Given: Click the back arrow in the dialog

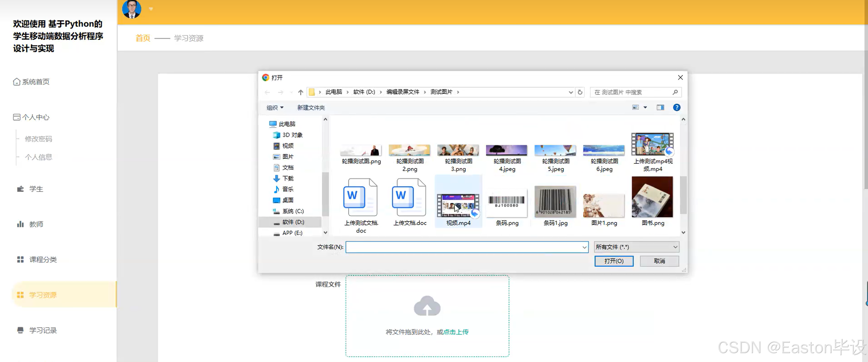Looking at the screenshot, I should [x=267, y=92].
